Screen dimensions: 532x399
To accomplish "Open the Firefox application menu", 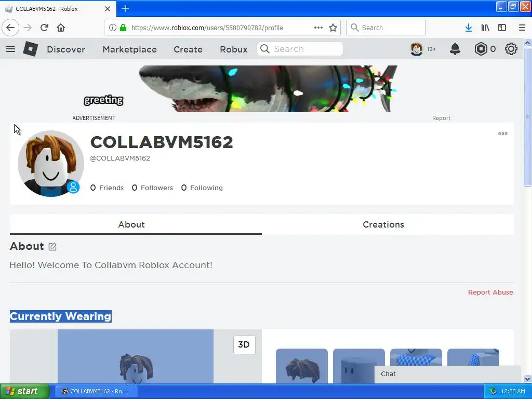I will click(522, 28).
